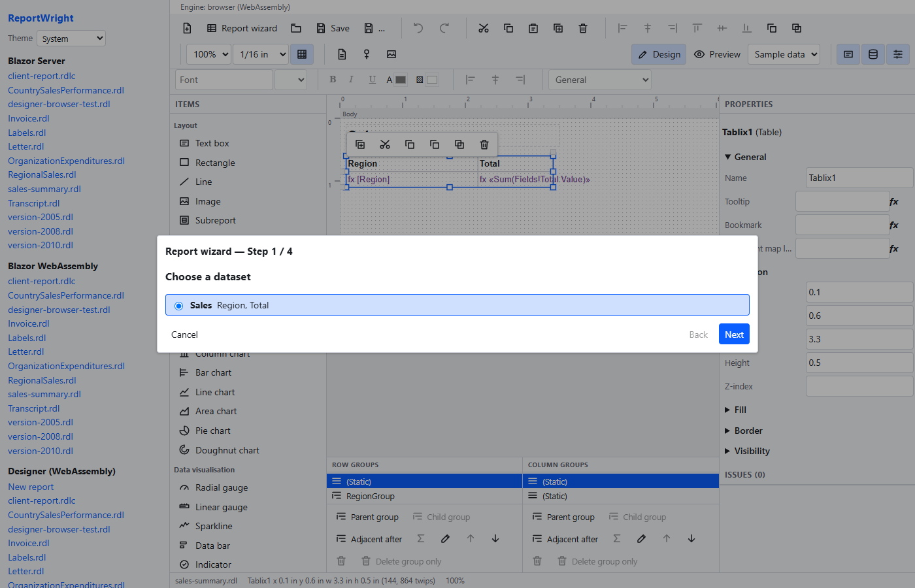Click Cancel in the report wizard

click(184, 335)
